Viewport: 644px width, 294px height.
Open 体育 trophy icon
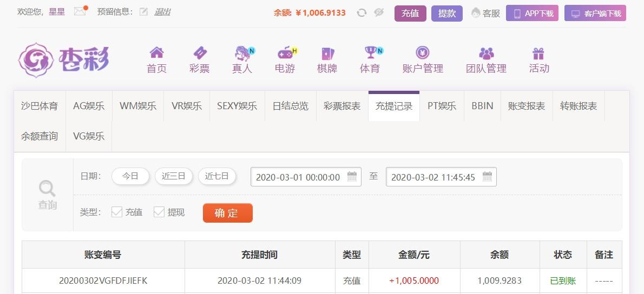pos(371,52)
